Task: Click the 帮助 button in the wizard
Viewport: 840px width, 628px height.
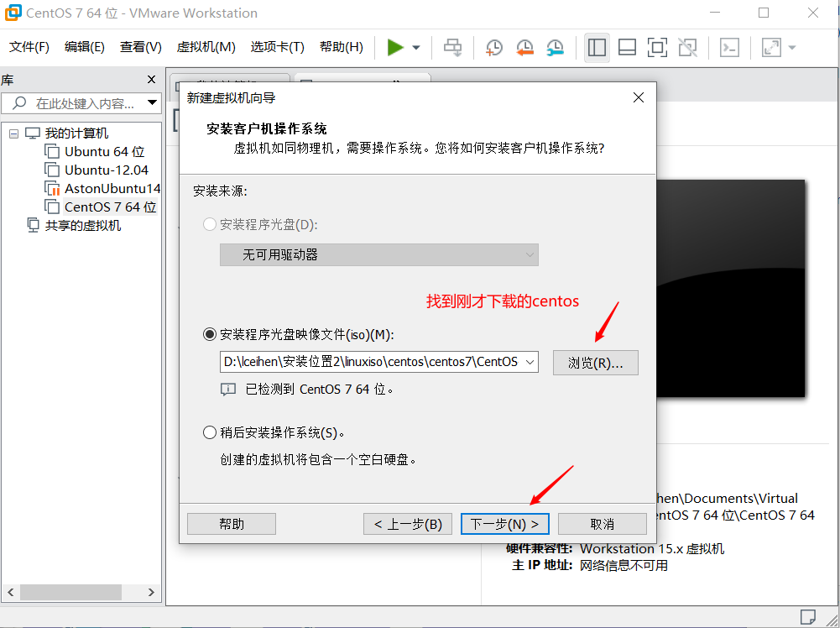Action: pyautogui.click(x=232, y=524)
